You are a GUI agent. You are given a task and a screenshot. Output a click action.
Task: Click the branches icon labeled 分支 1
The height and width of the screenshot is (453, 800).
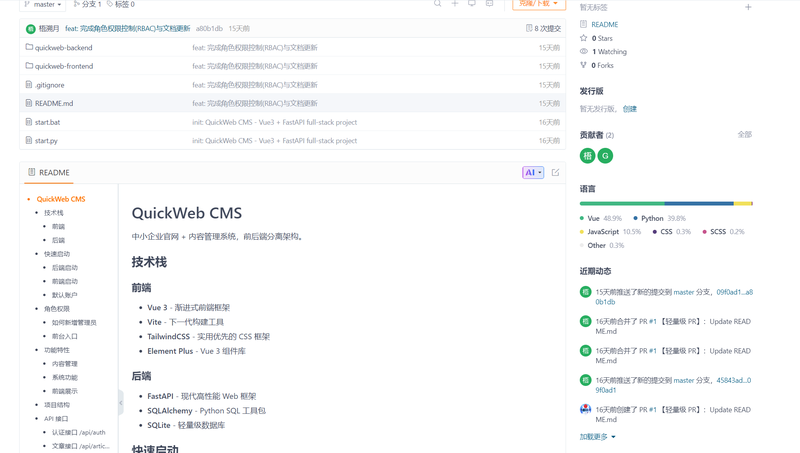point(77,4)
